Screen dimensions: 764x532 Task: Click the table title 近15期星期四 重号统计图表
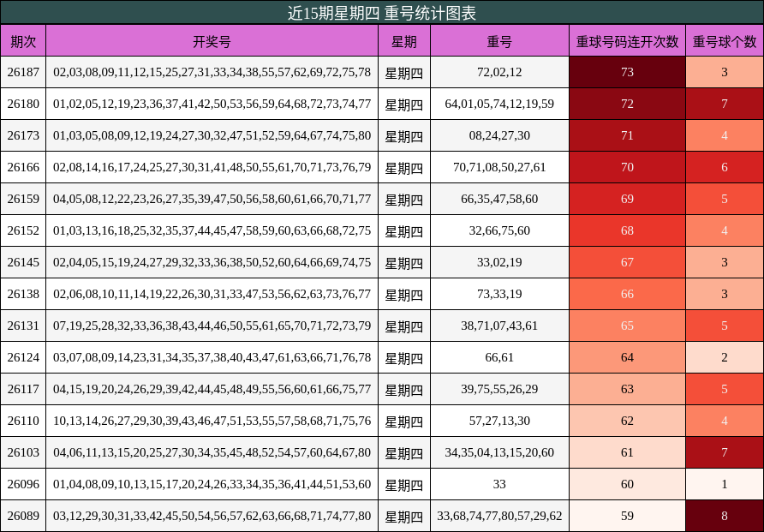pos(381,13)
